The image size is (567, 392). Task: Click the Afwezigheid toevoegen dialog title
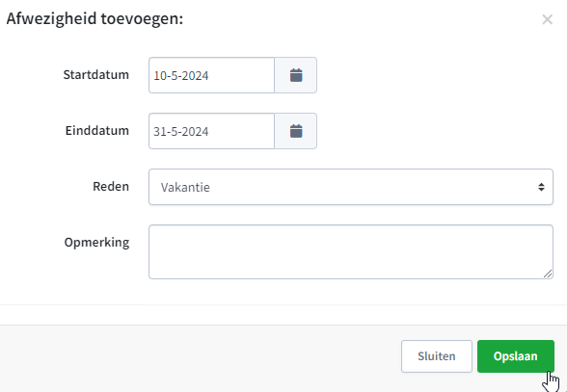pos(94,19)
